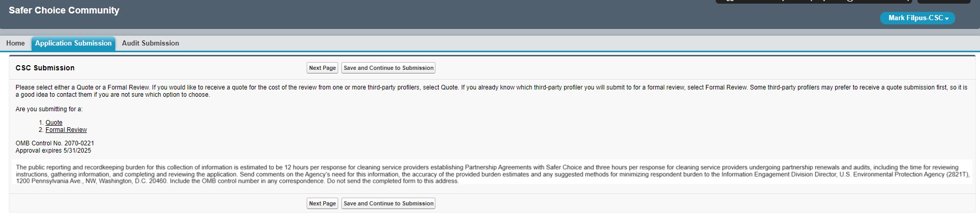Click the caret arrow beside Mark Filpus-CSC
This screenshot has width=980, height=223.
pos(947,19)
